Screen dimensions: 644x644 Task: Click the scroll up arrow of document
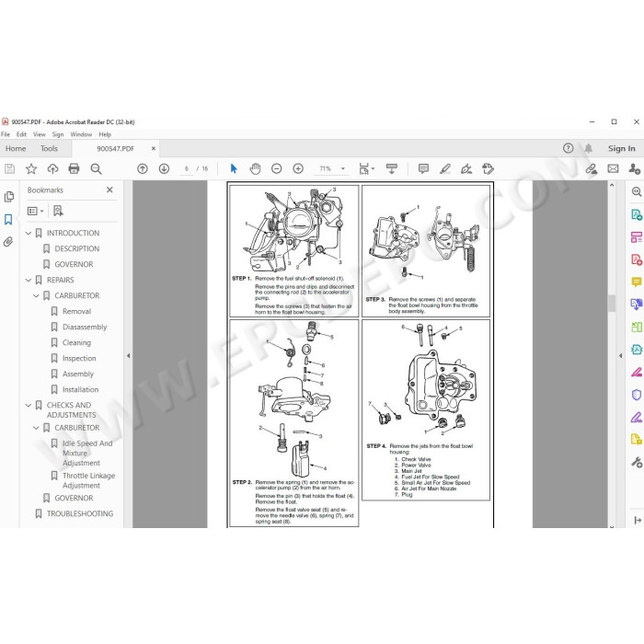pyautogui.click(x=612, y=186)
